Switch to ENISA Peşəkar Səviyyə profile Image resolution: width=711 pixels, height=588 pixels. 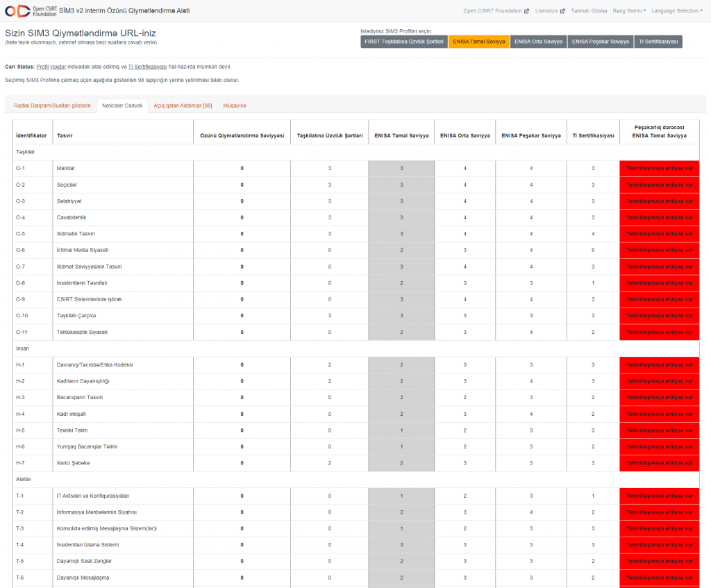(600, 42)
